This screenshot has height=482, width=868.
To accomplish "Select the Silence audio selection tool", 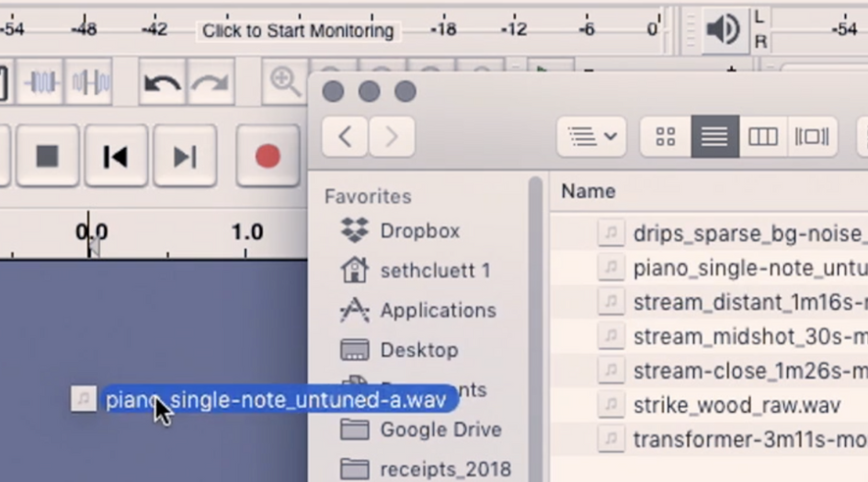I will [90, 83].
